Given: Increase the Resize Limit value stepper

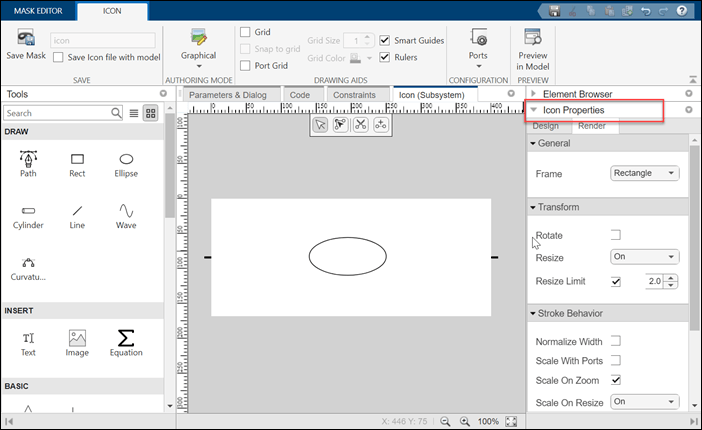Looking at the screenshot, I should click(x=671, y=278).
